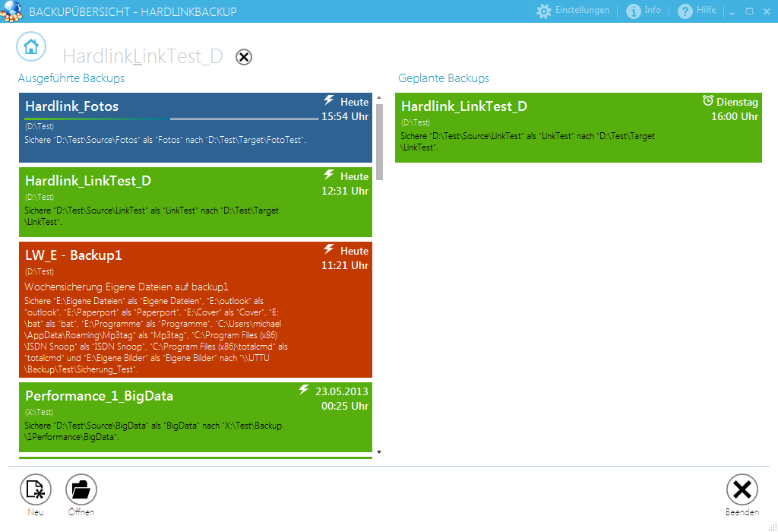Click the alarm clock icon on planned backup
This screenshot has height=532, width=778.
(x=708, y=101)
